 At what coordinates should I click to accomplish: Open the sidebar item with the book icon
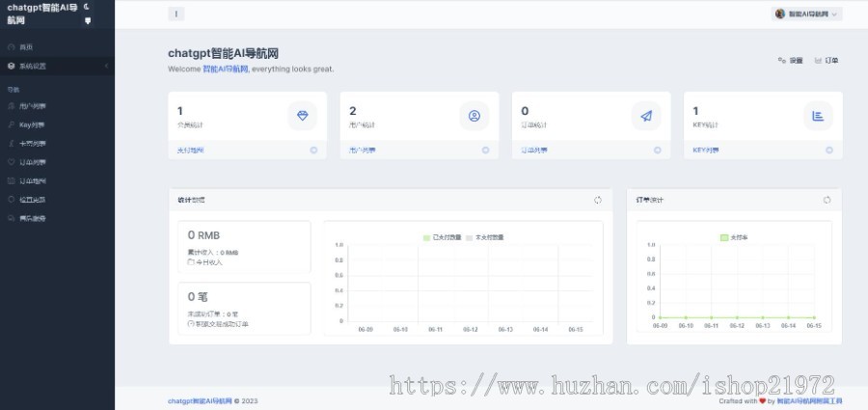point(57,181)
